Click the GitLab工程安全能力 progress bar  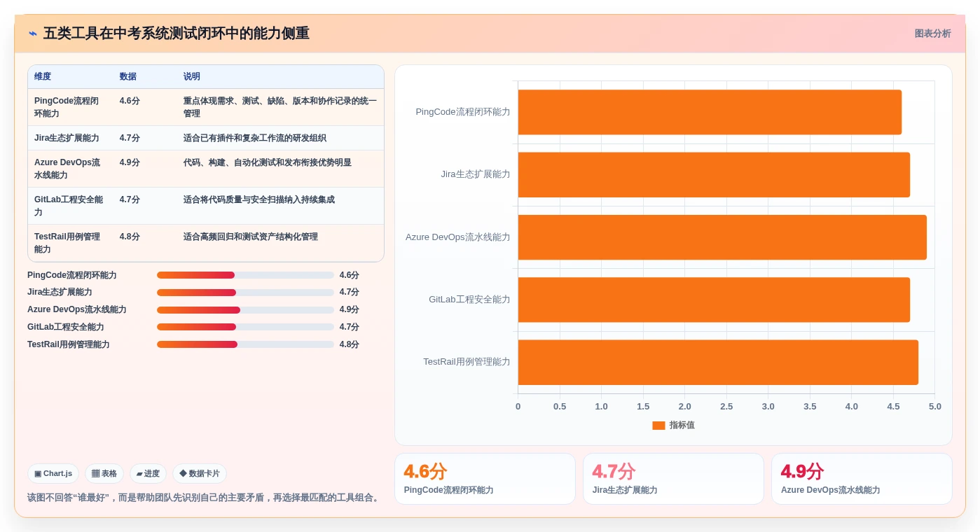[x=245, y=328]
